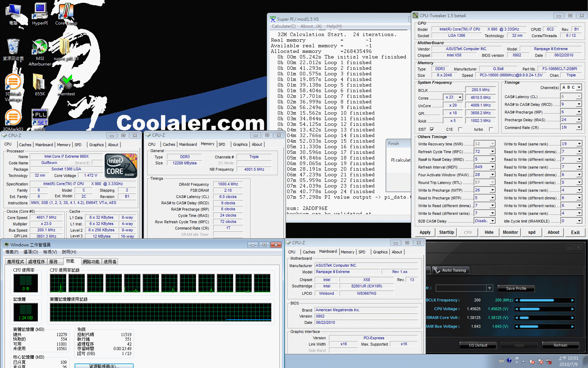Open the 655K folder on desktop
The height and width of the screenshot is (368, 588).
(40, 84)
